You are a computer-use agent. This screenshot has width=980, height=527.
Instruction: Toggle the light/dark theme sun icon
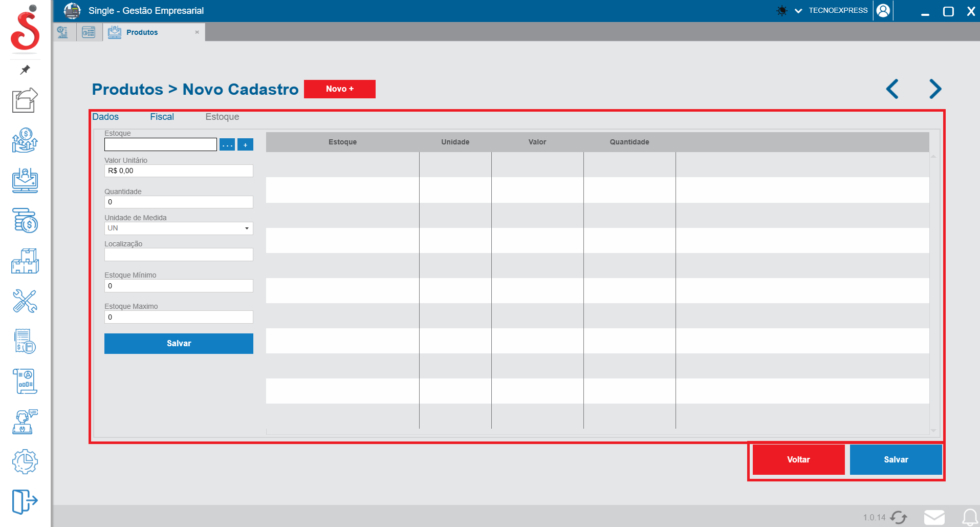point(781,10)
